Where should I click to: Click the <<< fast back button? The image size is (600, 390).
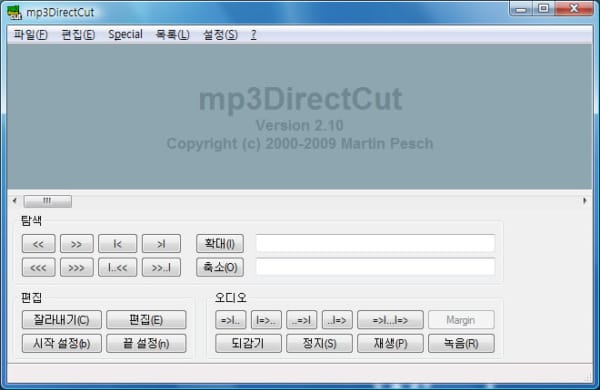(x=39, y=268)
